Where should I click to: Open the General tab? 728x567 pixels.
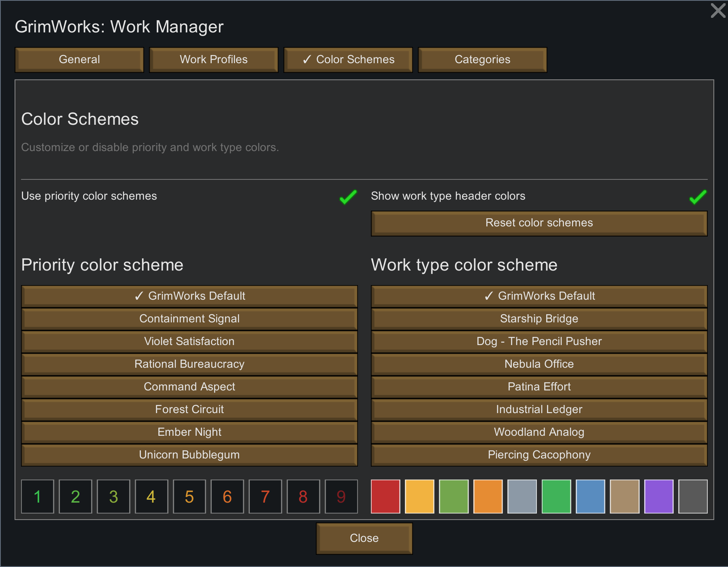coord(79,60)
